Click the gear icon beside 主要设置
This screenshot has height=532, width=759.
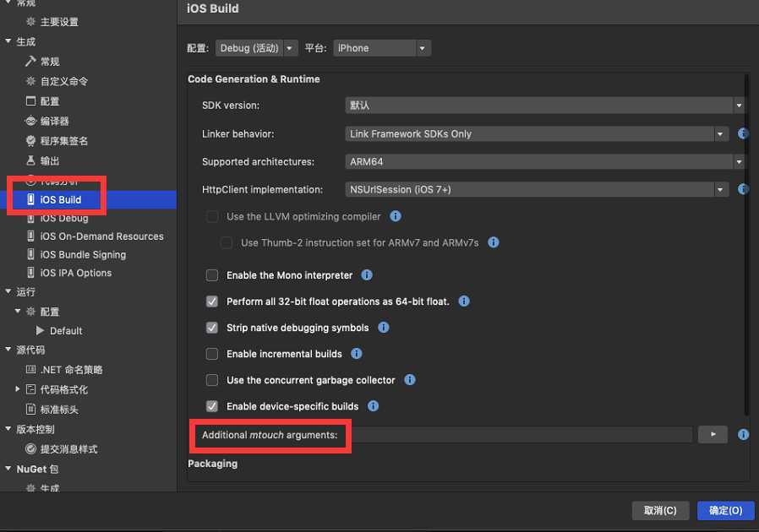pyautogui.click(x=30, y=22)
